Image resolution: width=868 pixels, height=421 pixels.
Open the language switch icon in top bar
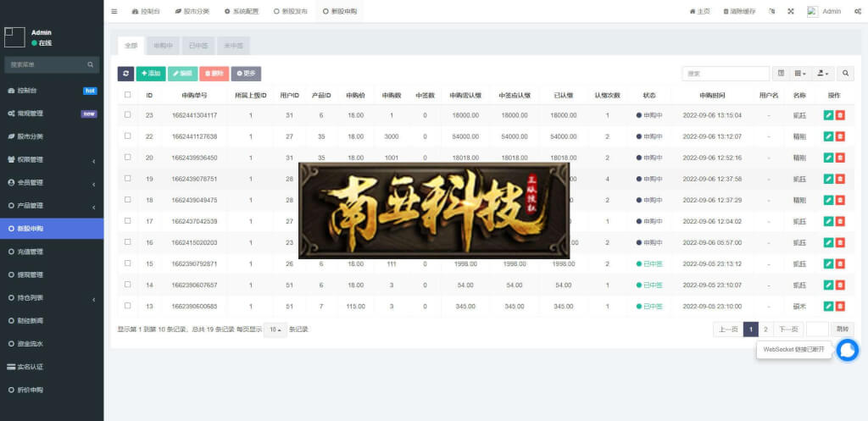772,11
